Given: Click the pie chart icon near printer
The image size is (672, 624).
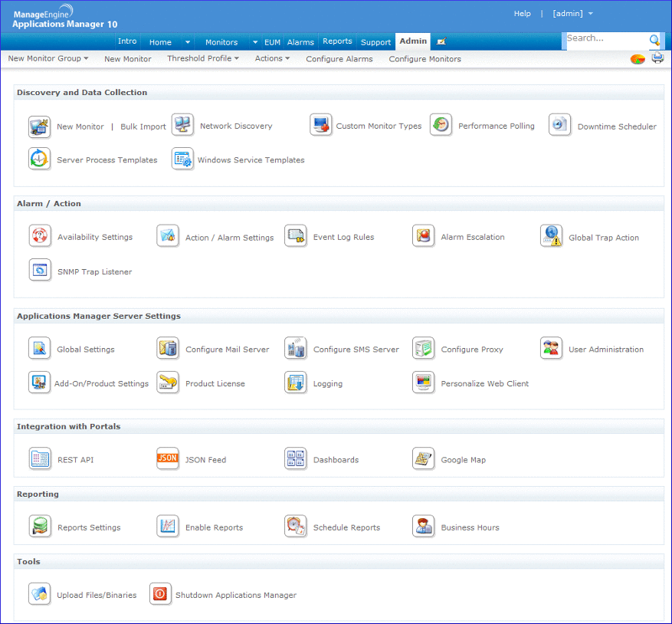Looking at the screenshot, I should (x=638, y=59).
